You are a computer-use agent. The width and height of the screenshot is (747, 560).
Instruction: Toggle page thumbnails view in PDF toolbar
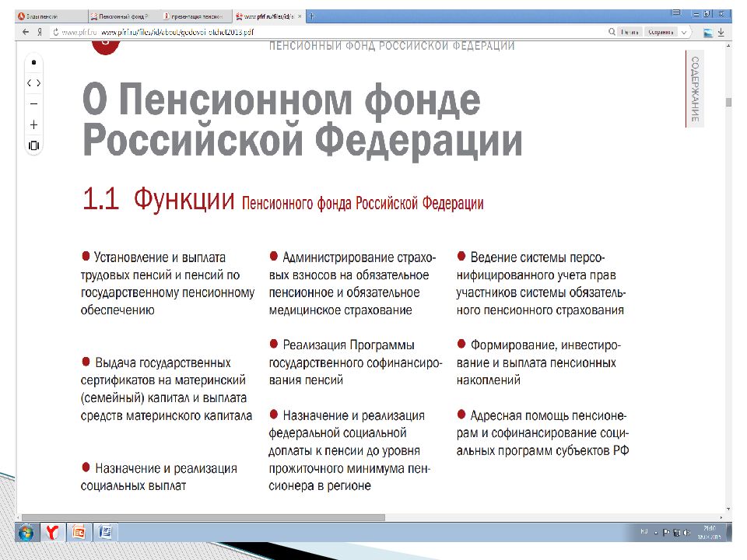(33, 145)
